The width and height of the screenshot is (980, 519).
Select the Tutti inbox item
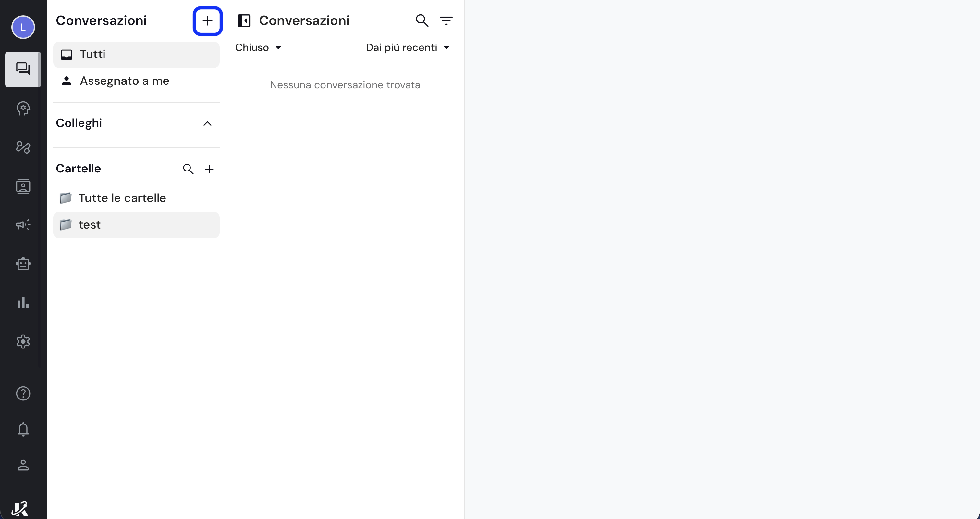pyautogui.click(x=137, y=55)
